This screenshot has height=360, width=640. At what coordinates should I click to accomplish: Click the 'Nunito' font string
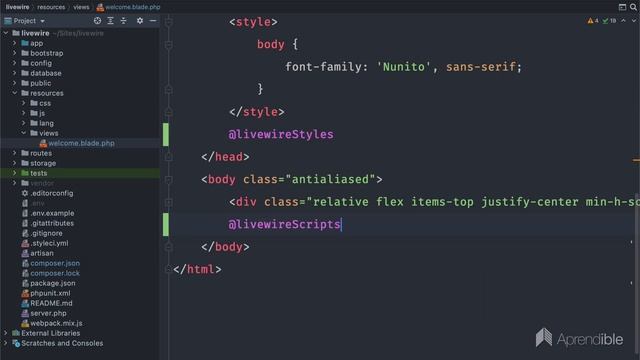403,67
